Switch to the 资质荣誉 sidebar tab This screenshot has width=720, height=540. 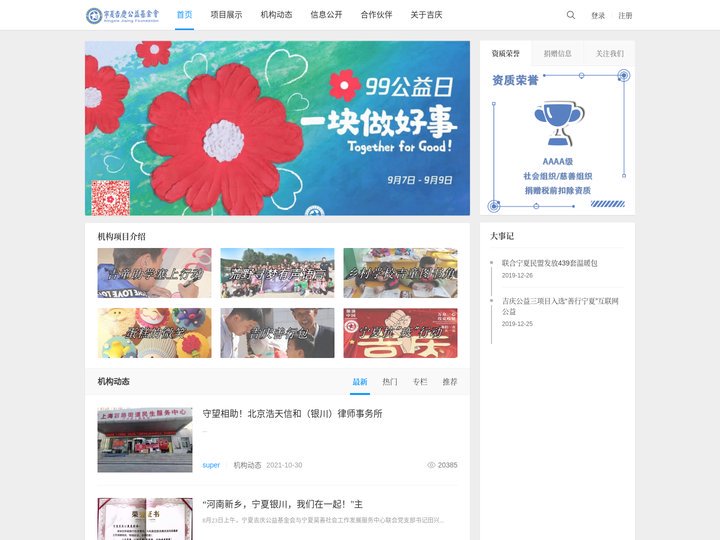(506, 53)
